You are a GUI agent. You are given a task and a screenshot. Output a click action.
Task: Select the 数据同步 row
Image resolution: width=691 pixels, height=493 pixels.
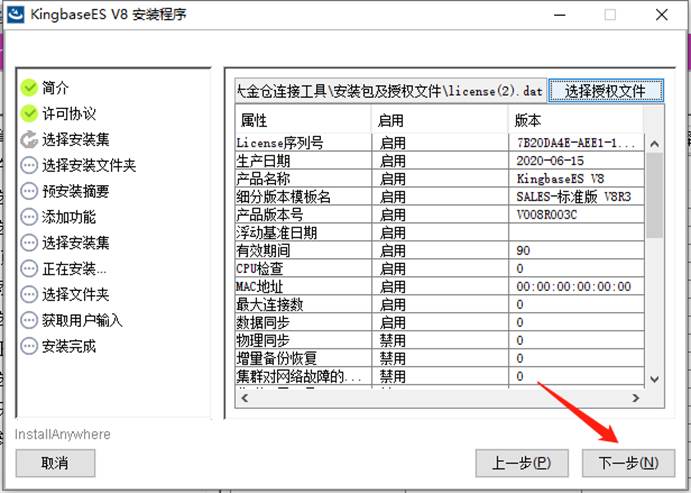click(440, 322)
